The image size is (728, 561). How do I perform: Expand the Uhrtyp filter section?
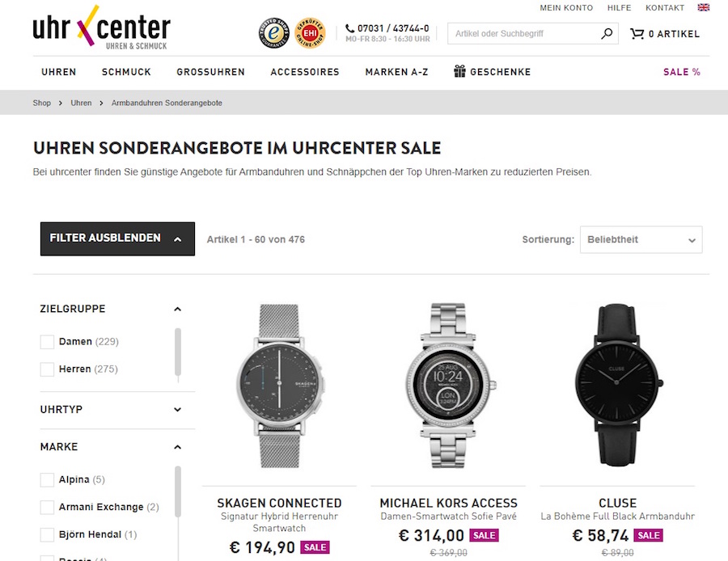(177, 410)
